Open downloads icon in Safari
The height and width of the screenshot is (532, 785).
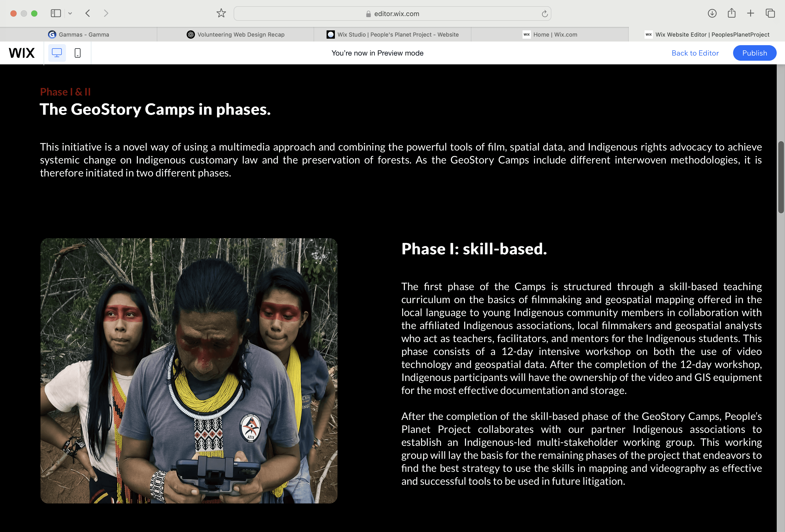point(712,13)
